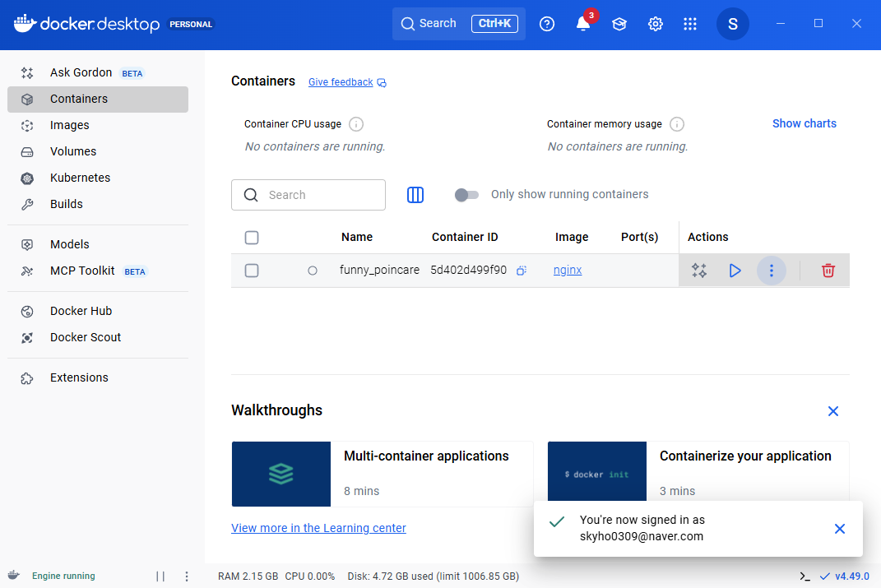The width and height of the screenshot is (881, 588).
Task: Open View more in the Learning center
Action: (x=318, y=528)
